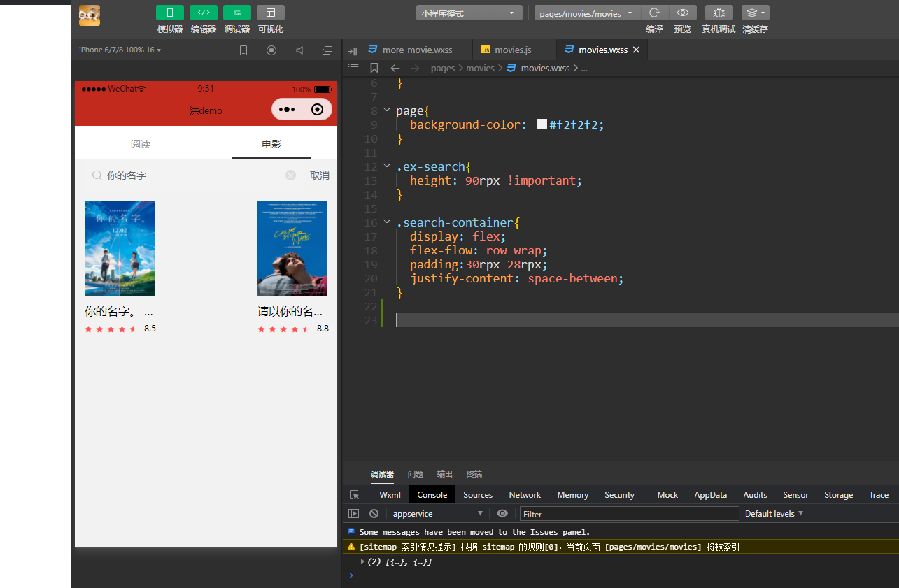
Task: Click the inspect element picker icon
Action: pos(355,495)
